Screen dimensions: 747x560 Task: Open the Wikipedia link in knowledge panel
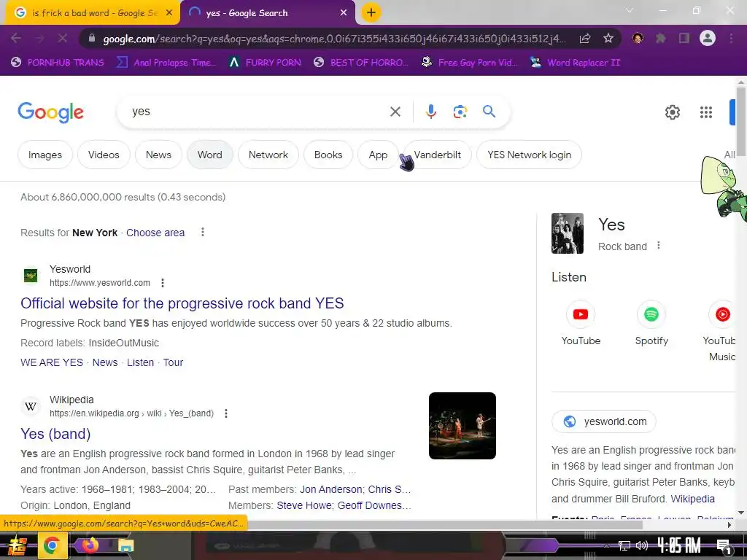[x=692, y=499]
